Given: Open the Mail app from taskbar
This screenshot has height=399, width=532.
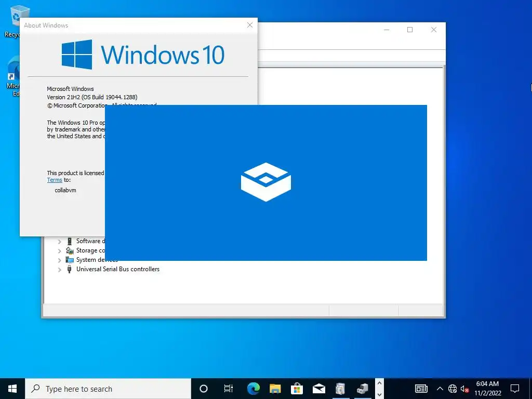Looking at the screenshot, I should pos(319,389).
